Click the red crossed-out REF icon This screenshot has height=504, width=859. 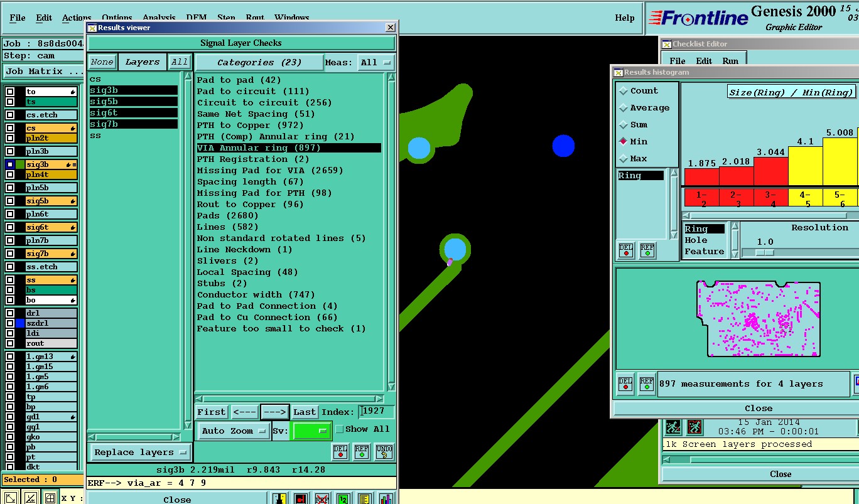coord(322,499)
